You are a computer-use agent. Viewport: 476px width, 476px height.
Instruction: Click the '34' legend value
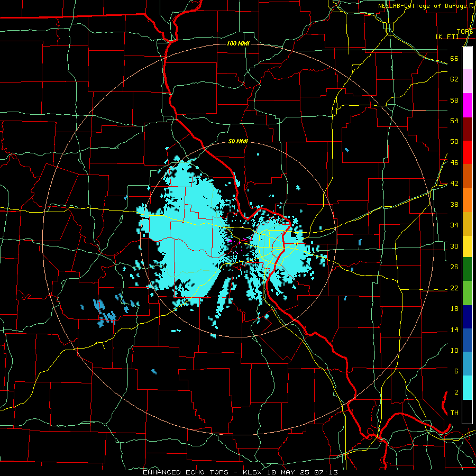(454, 225)
